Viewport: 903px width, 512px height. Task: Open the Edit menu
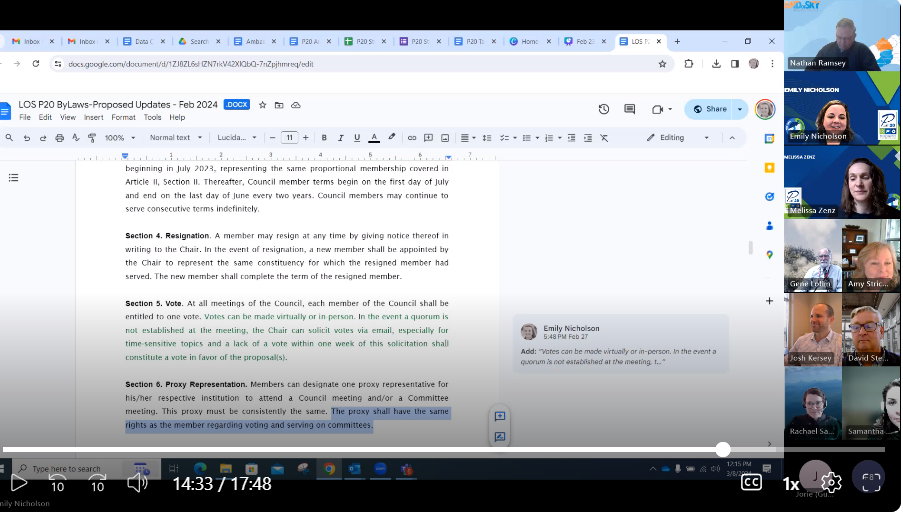(45, 117)
